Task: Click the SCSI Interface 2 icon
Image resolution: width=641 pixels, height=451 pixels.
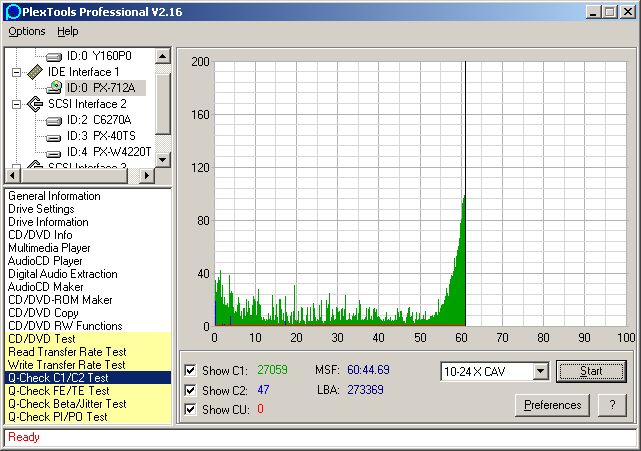Action: pos(35,104)
